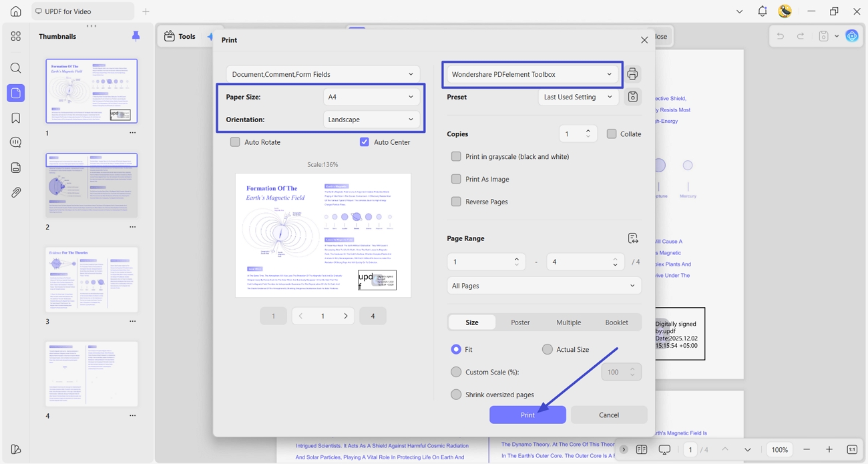Image resolution: width=868 pixels, height=464 pixels.
Task: Enable the Auto Rotate checkbox
Action: pos(235,142)
